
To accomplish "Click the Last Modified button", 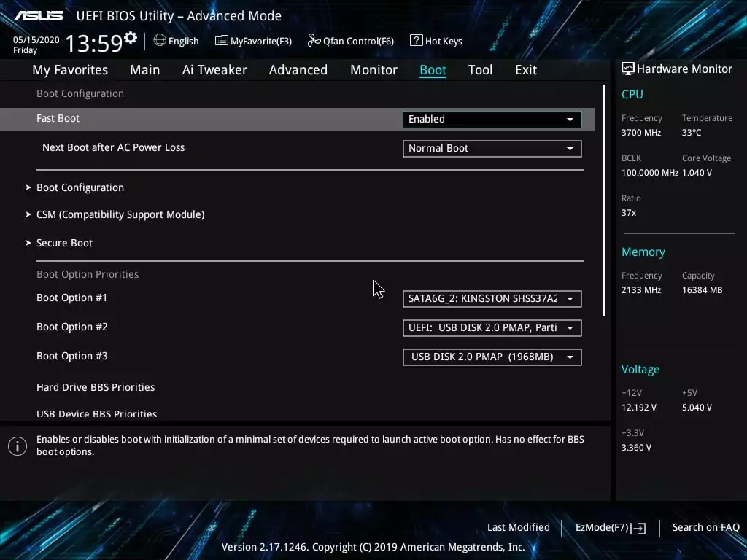I will (x=518, y=528).
